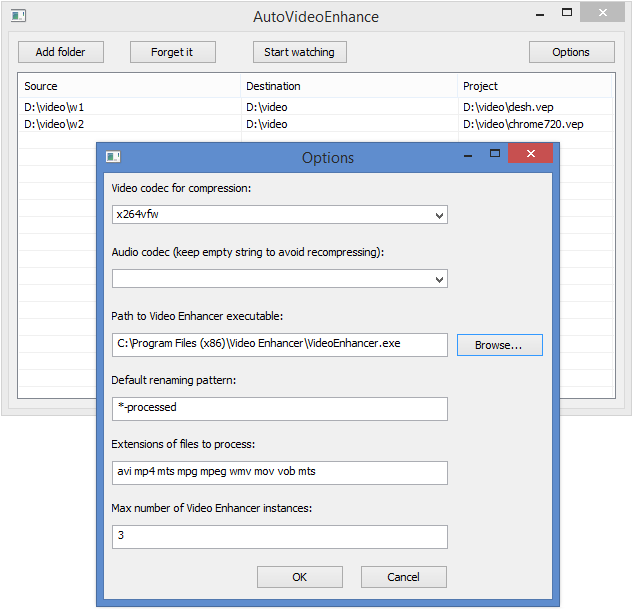Click the Forget it button
Screen dimensions: 632x609
[173, 52]
